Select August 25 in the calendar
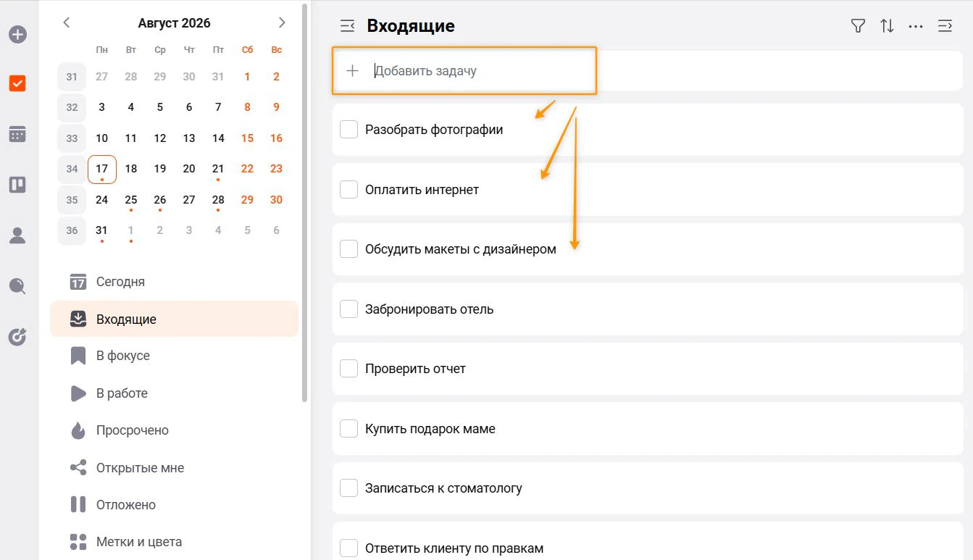Viewport: 973px width, 560px height. pos(131,200)
